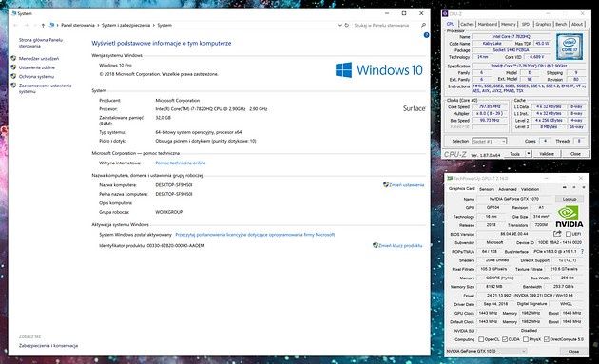599x364 pixels.
Task: Toggle the UEFI checkbox in GPU-Z
Action: (x=568, y=234)
